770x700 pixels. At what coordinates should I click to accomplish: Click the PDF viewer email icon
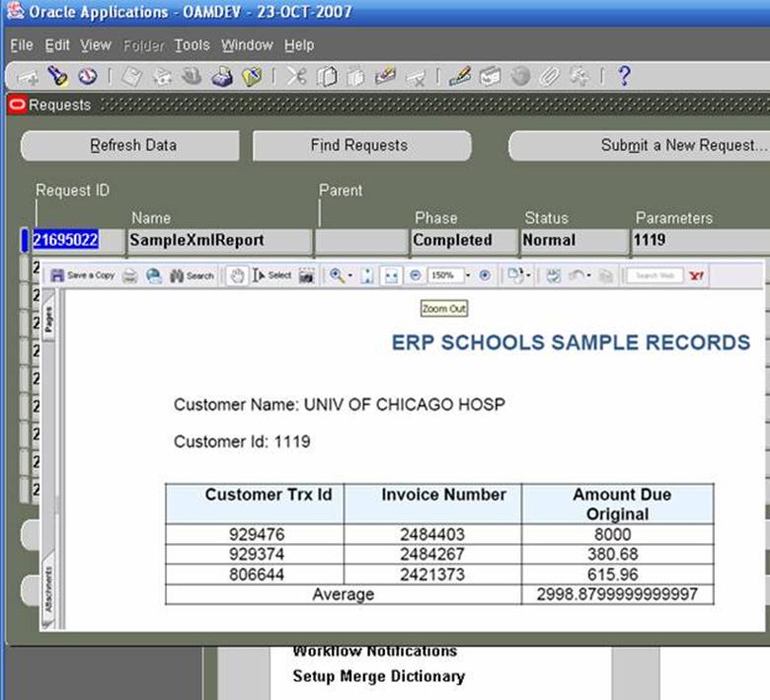point(154,276)
